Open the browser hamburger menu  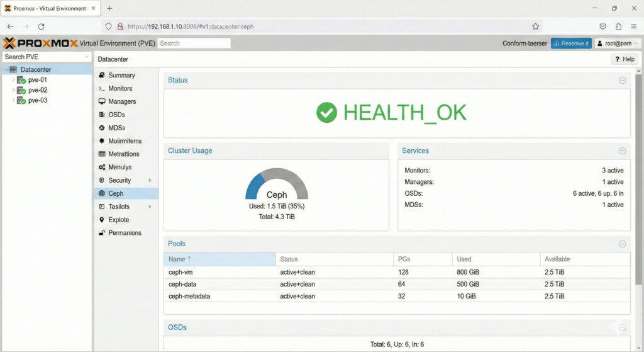coord(634,26)
